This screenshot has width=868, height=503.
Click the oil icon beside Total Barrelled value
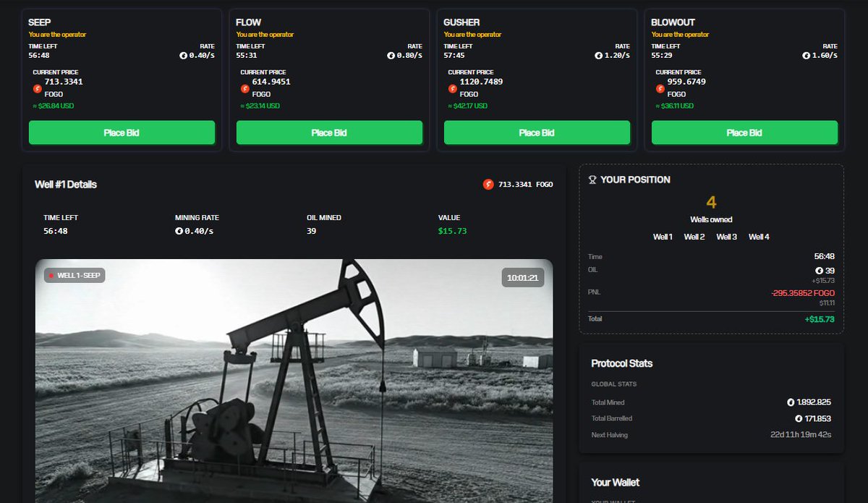799,418
